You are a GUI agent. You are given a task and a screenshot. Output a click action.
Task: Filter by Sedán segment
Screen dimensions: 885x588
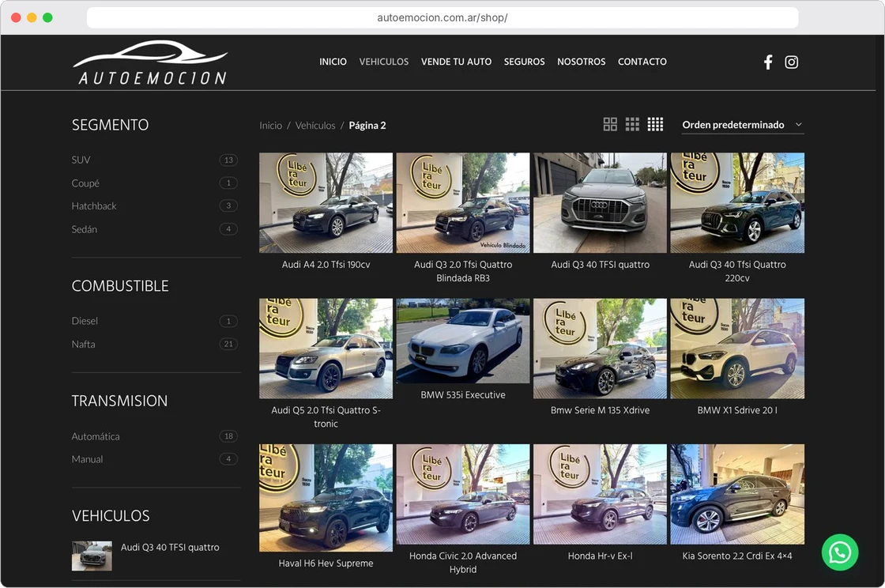[x=84, y=229]
